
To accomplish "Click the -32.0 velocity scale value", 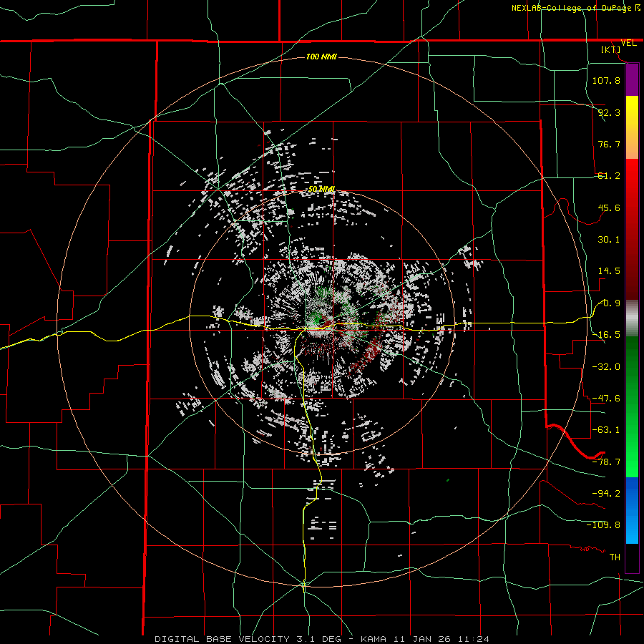I will (606, 366).
